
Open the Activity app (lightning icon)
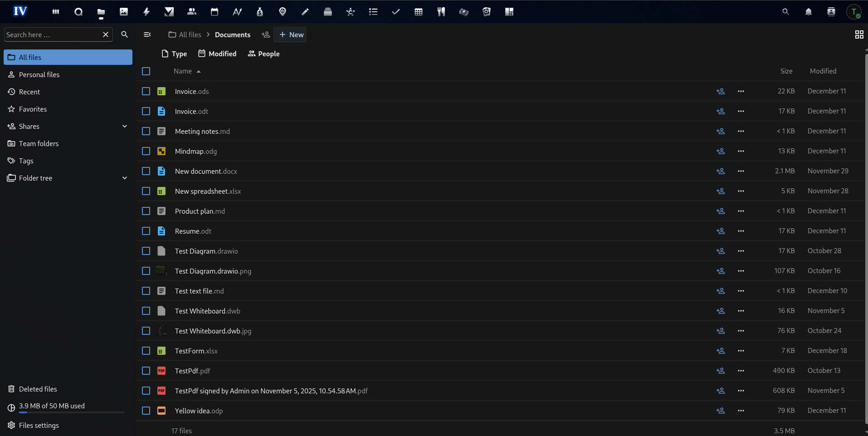[146, 11]
